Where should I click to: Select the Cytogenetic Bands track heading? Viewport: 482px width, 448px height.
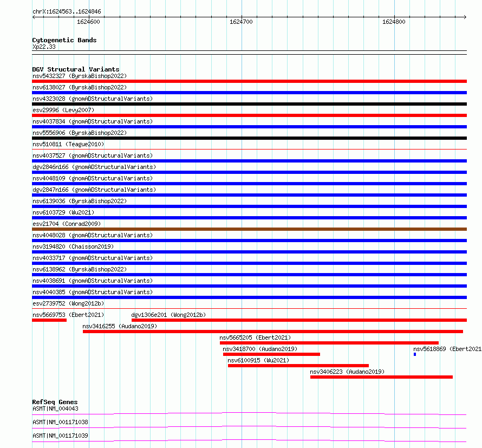[64, 40]
